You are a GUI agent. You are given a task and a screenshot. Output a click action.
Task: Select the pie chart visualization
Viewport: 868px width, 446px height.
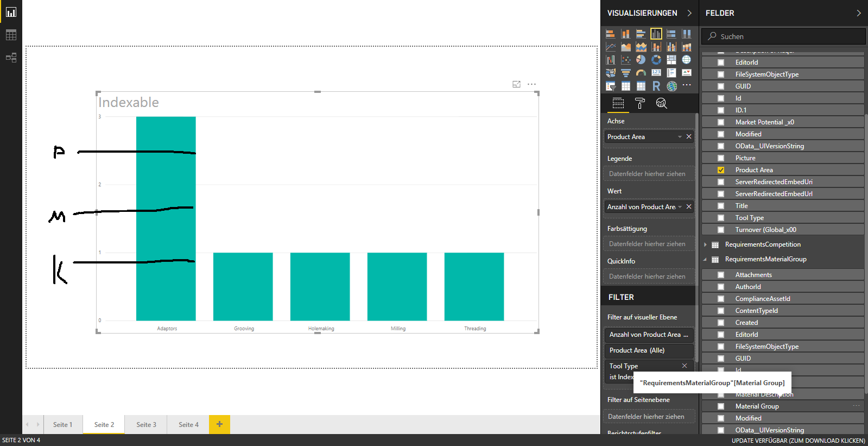click(x=641, y=60)
